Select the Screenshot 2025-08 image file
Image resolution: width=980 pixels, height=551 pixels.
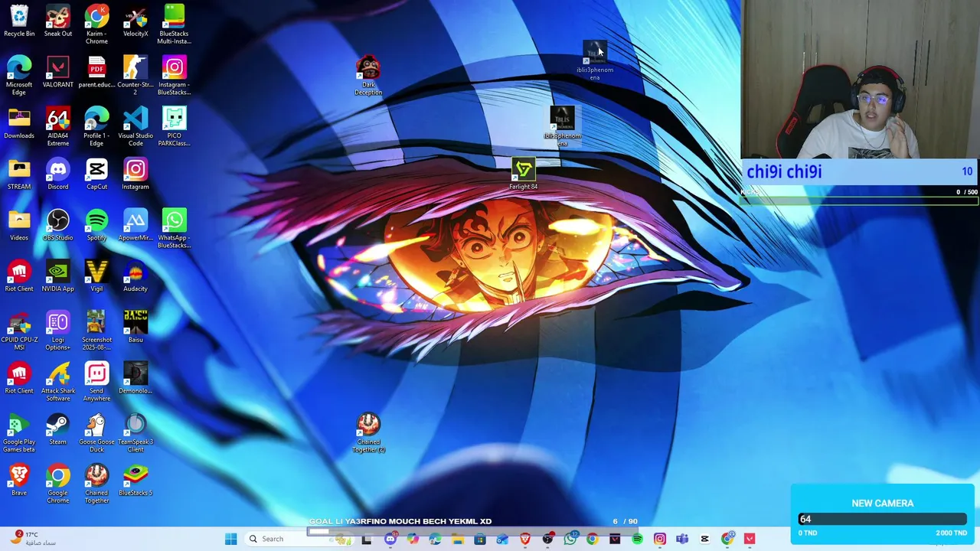96,331
